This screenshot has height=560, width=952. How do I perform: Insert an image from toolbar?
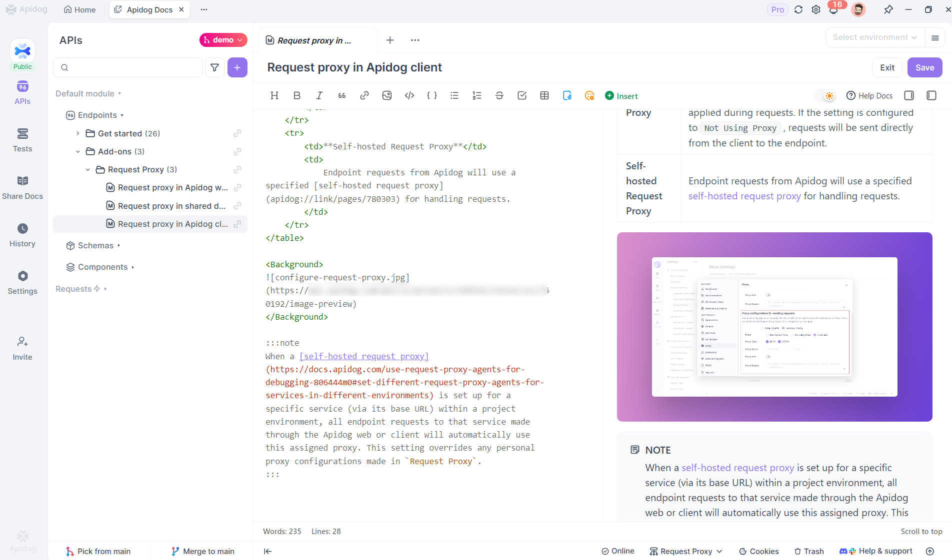point(387,95)
